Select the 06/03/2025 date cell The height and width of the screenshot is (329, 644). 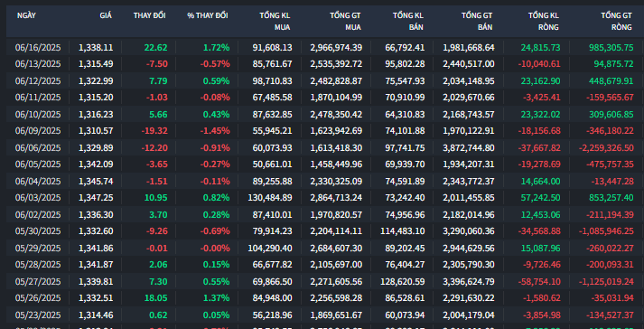click(38, 197)
